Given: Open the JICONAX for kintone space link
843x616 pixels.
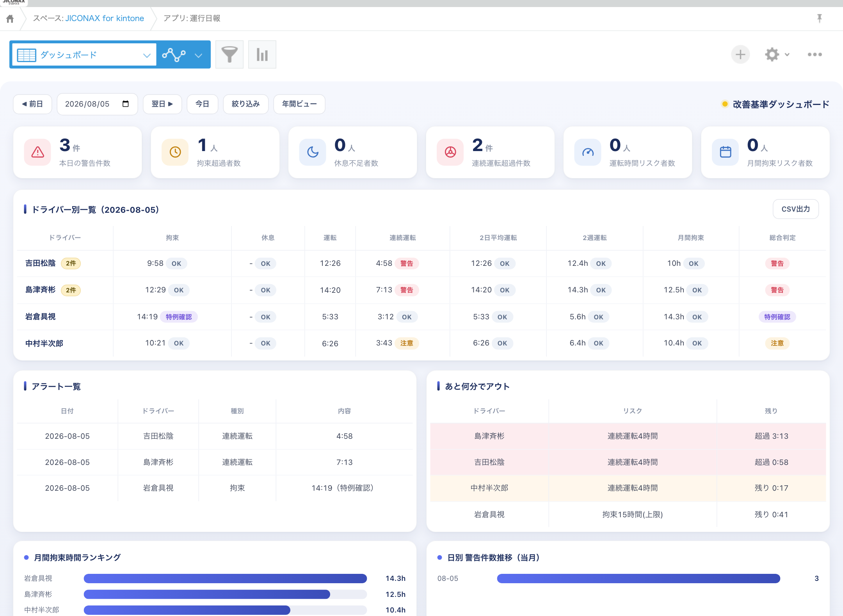Looking at the screenshot, I should pyautogui.click(x=105, y=18).
